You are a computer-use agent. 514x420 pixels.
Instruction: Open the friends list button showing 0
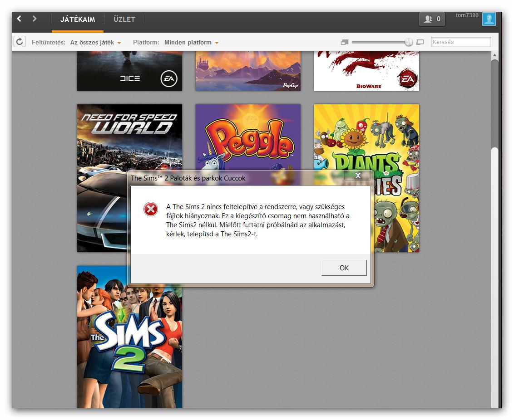(x=432, y=19)
